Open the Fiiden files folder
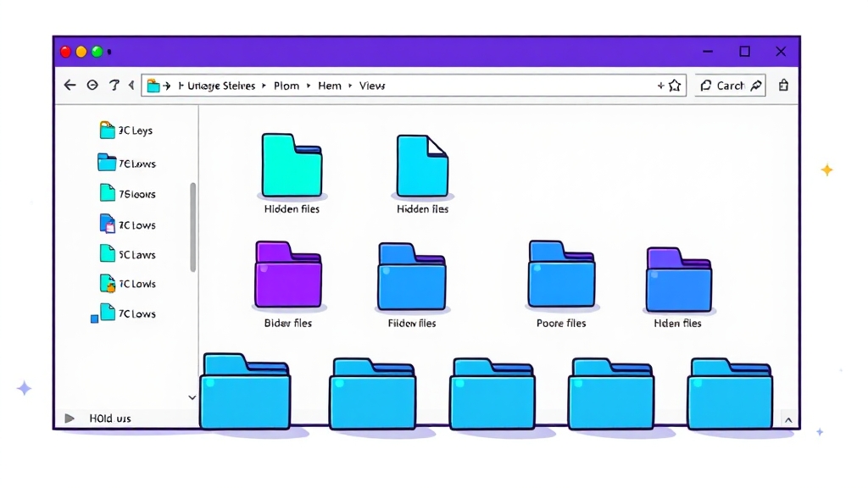Viewport: 868px width, 488px height. pos(411,277)
